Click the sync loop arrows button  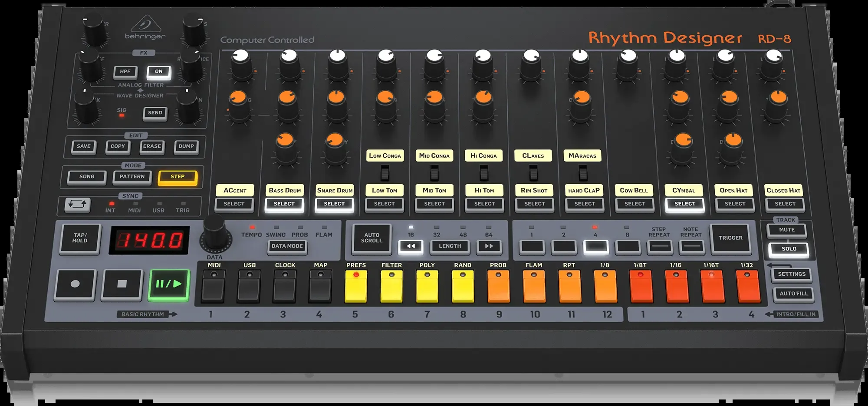click(77, 205)
